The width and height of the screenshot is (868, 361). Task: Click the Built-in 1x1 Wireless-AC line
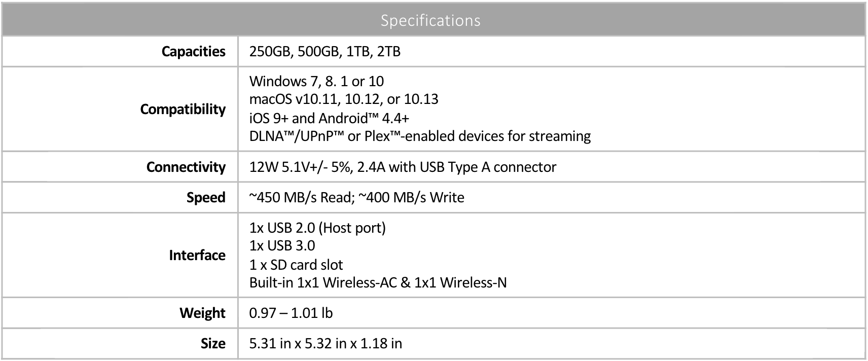pos(378,282)
